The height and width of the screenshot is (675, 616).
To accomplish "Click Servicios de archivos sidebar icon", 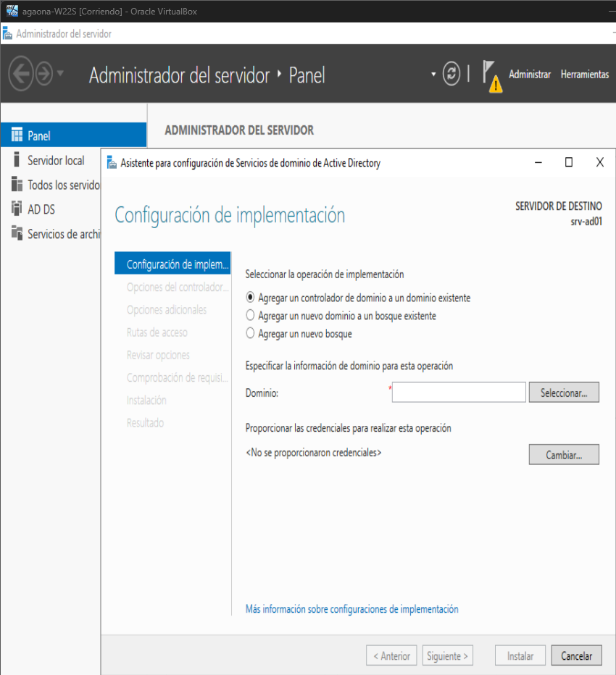I will (17, 233).
